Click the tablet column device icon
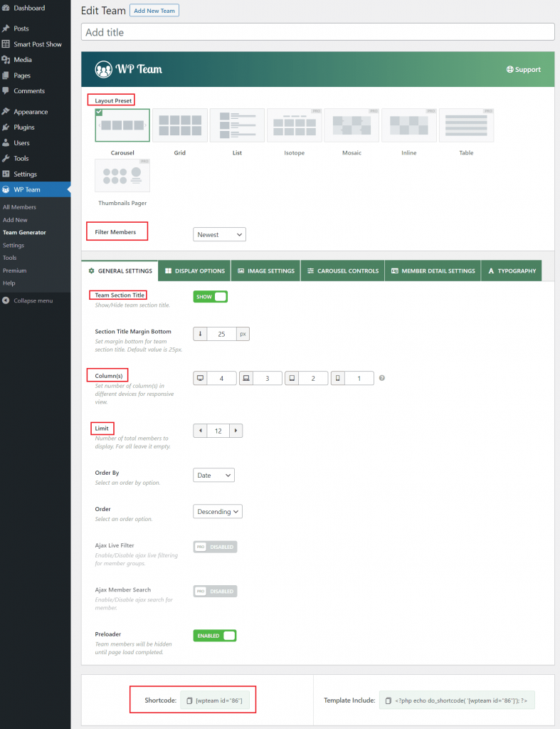The height and width of the screenshot is (729, 560). point(292,378)
